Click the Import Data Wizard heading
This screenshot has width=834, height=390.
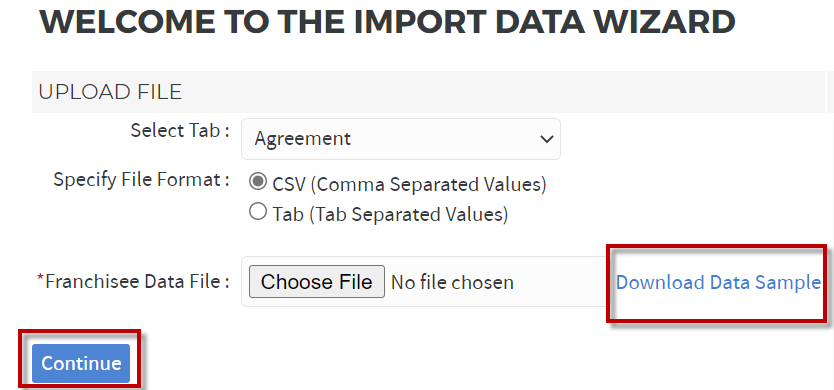387,22
